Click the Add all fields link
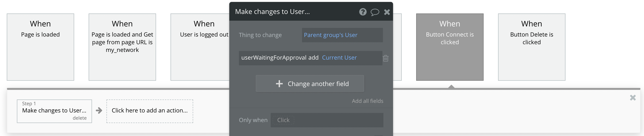644x136 pixels. click(367, 101)
